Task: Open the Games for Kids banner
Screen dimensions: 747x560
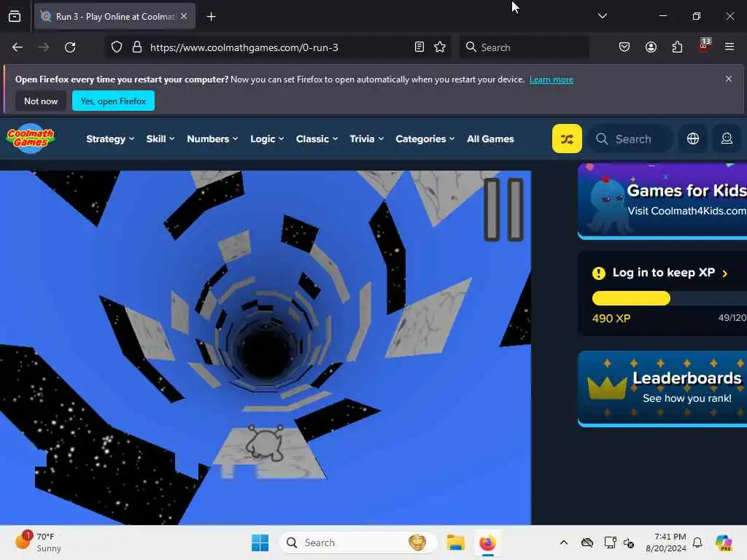Action: 662,201
